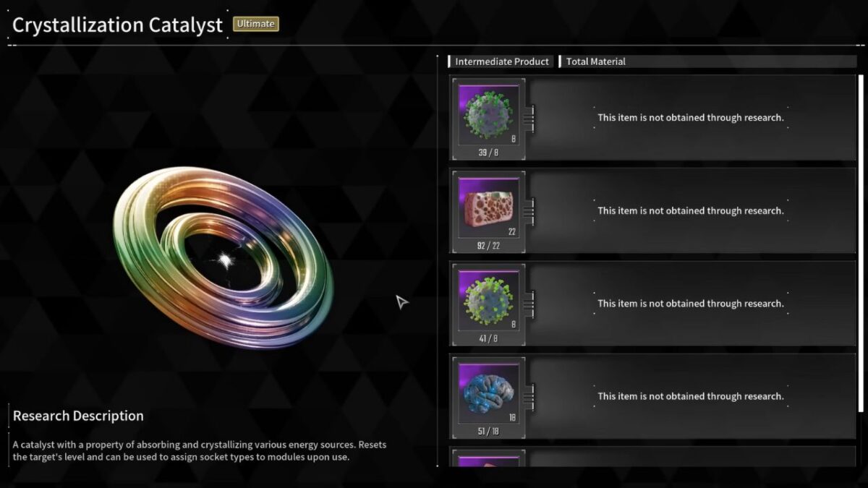
Task: Click the connector bracket beside the blue brain material
Action: click(529, 395)
